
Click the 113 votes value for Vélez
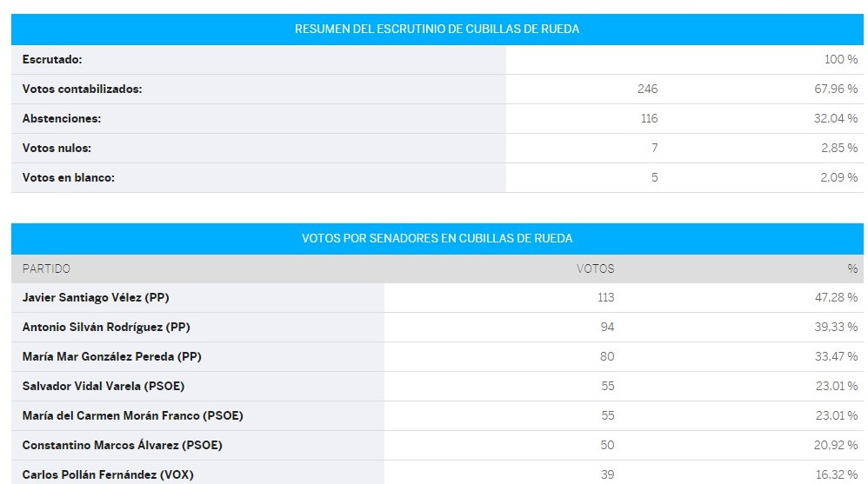pos(605,297)
